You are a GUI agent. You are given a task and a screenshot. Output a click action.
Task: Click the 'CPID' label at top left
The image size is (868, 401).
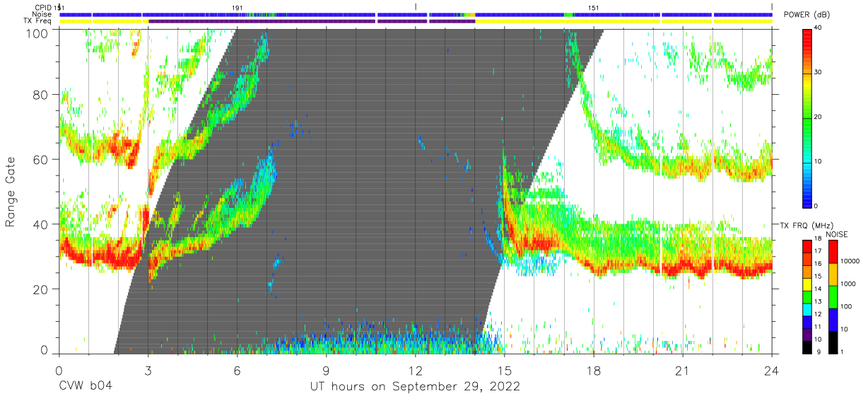(x=44, y=7)
